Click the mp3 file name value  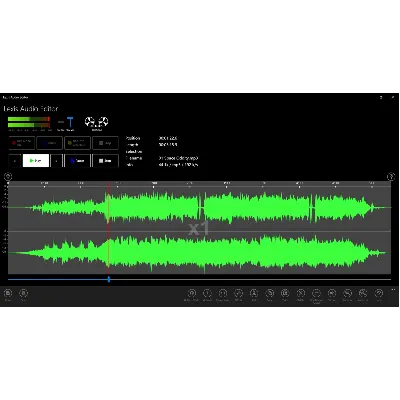179,158
